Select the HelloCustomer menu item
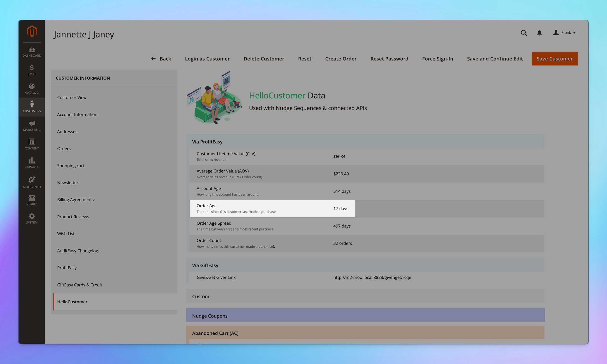Image resolution: width=607 pixels, height=364 pixels. point(72,302)
